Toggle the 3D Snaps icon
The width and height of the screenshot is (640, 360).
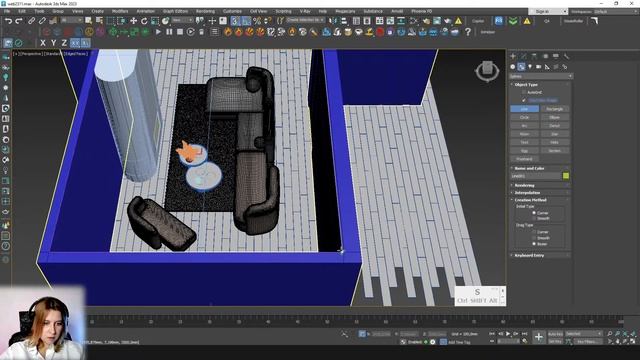coord(236,21)
